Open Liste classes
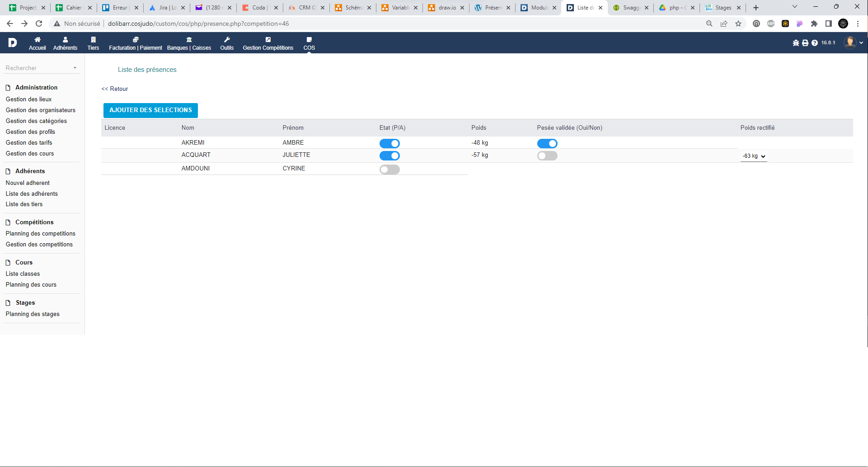 23,274
